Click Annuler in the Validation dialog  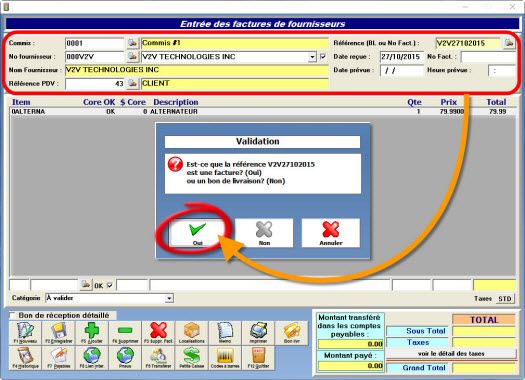[331, 233]
